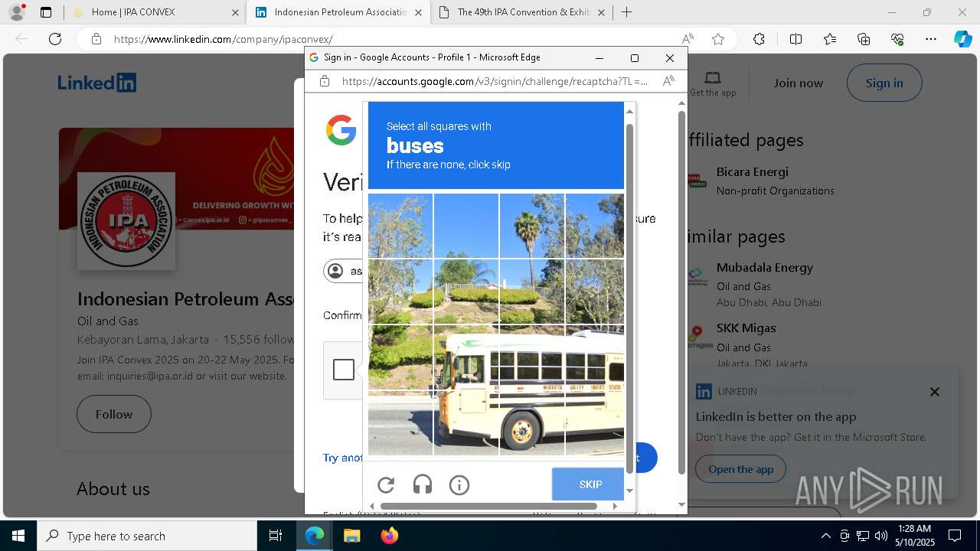This screenshot has height=551, width=980.
Task: Open Windows notification center
Action: pyautogui.click(x=955, y=536)
